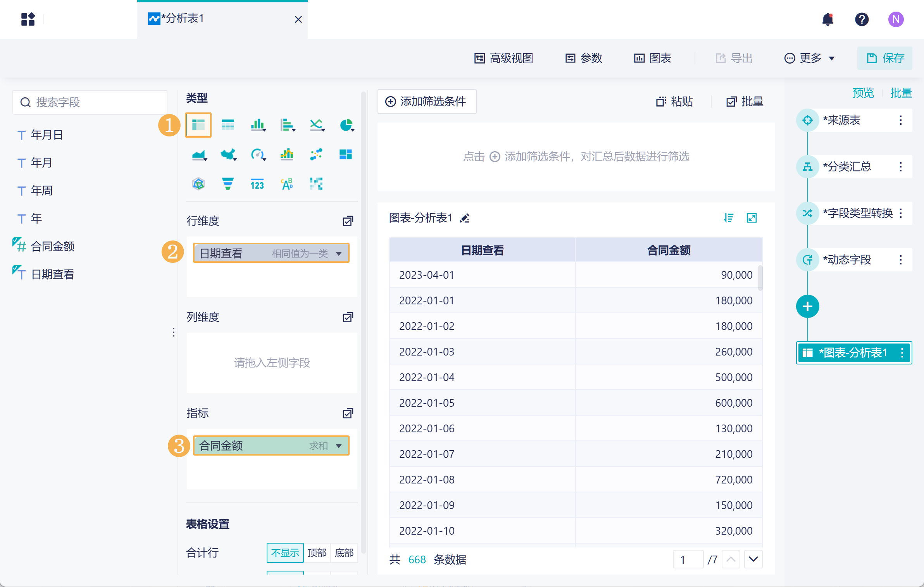Click the add step plus button
Viewport: 924px width, 587px height.
pyautogui.click(x=807, y=307)
